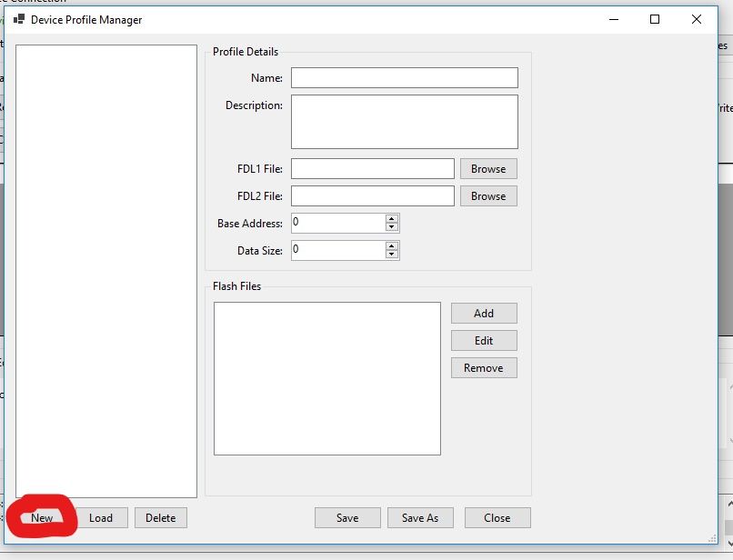Add a new flash file

(x=484, y=314)
